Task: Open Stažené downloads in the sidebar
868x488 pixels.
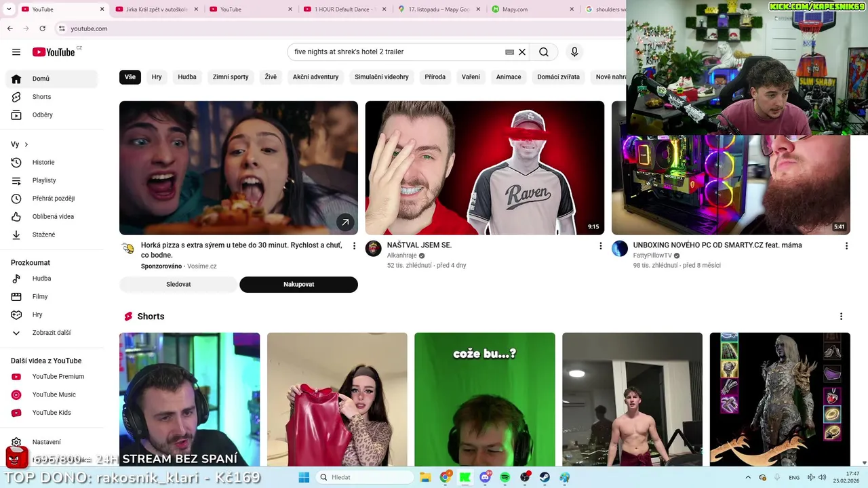Action: [52, 235]
